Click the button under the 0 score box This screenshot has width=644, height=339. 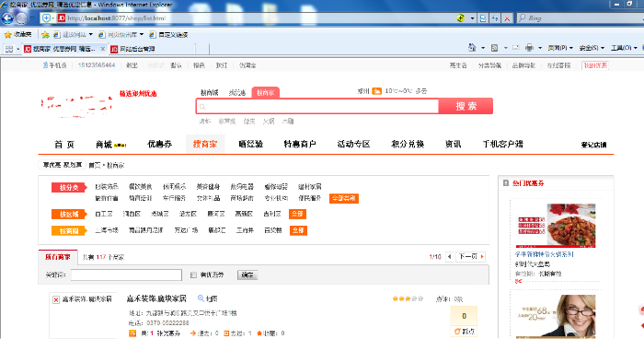464,332
